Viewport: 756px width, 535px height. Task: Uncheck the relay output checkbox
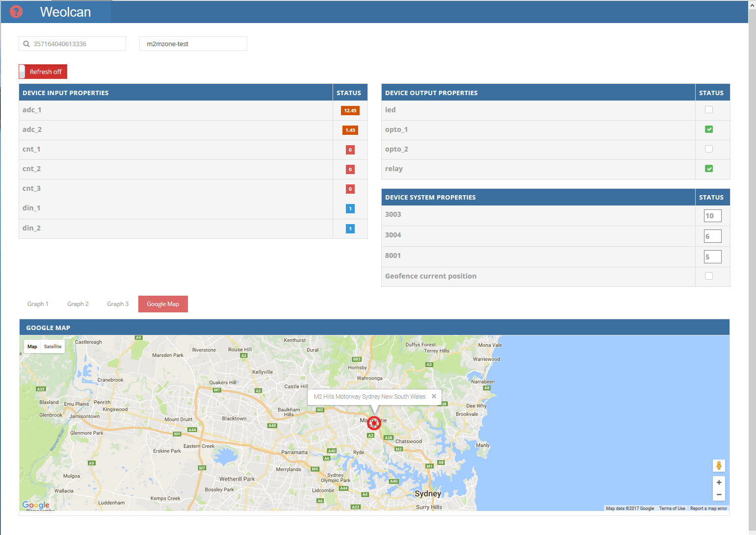click(709, 169)
